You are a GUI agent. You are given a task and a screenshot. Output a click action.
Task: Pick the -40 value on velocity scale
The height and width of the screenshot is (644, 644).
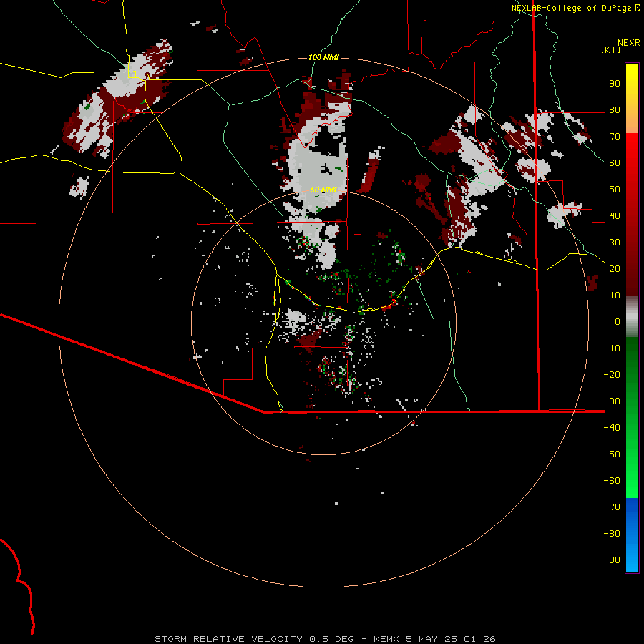[x=612, y=428]
